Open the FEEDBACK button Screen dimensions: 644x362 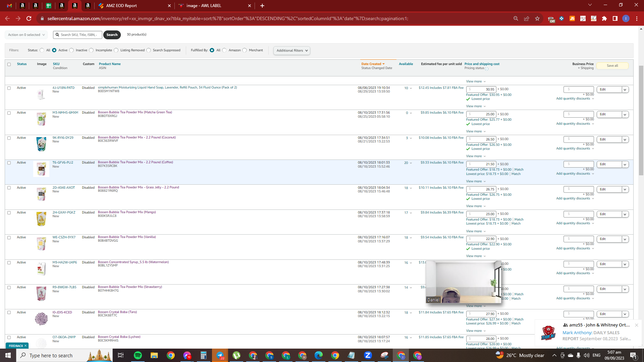tap(17, 346)
